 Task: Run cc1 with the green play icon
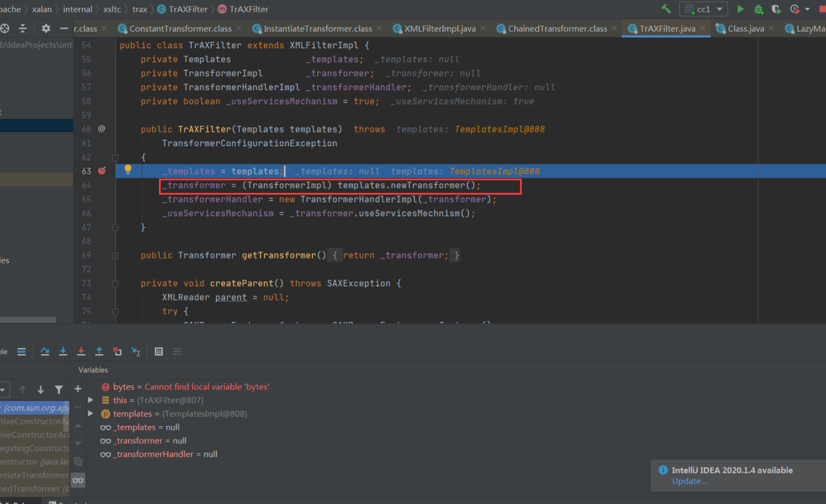(x=741, y=9)
